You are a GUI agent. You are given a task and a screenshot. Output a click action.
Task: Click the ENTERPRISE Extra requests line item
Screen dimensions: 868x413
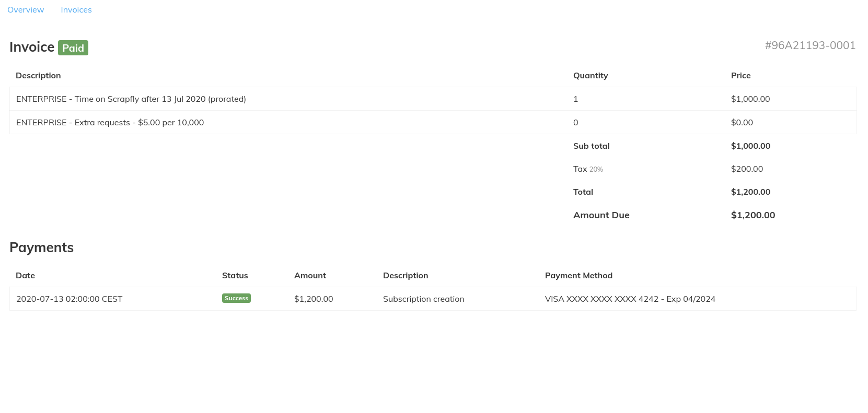(x=110, y=123)
